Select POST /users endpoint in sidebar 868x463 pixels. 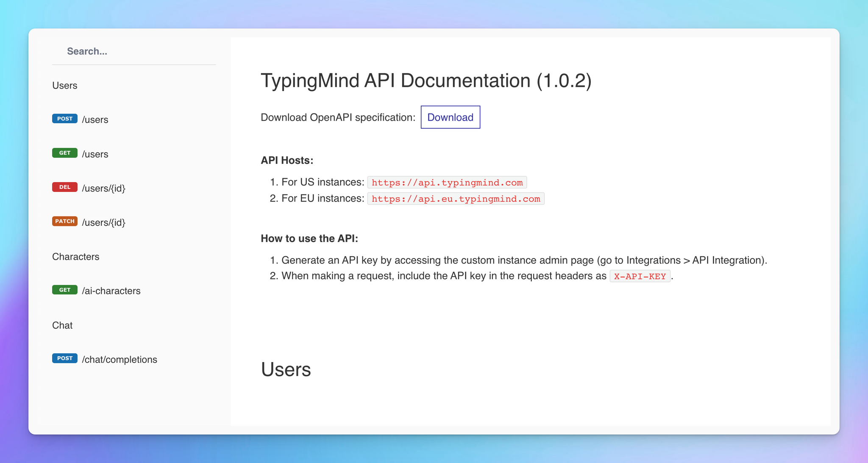pos(80,119)
